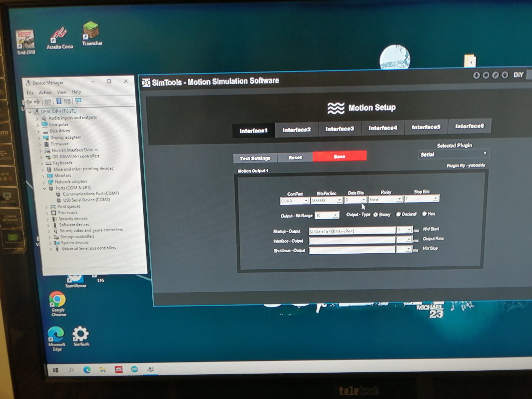
Task: Click the Windows Start button
Action: click(x=56, y=370)
